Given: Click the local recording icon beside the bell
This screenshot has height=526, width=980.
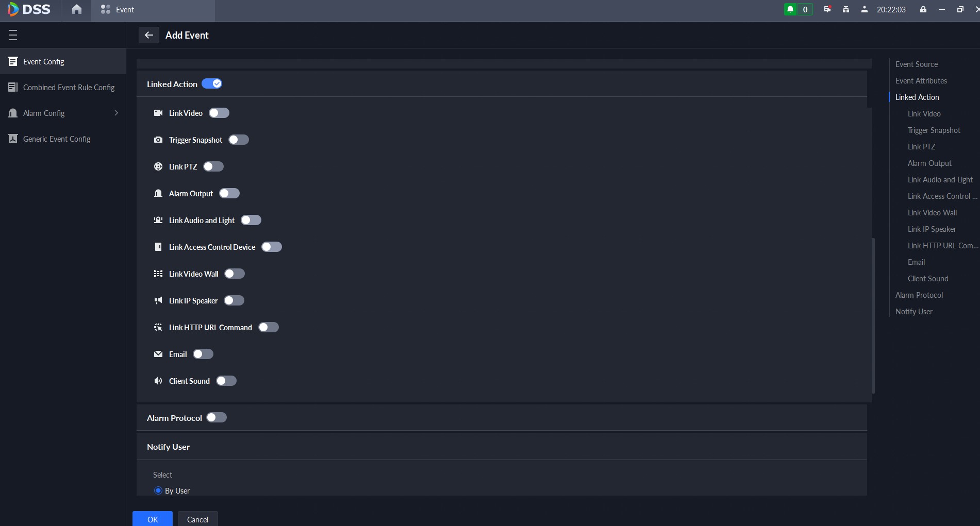Looking at the screenshot, I should tap(827, 9).
